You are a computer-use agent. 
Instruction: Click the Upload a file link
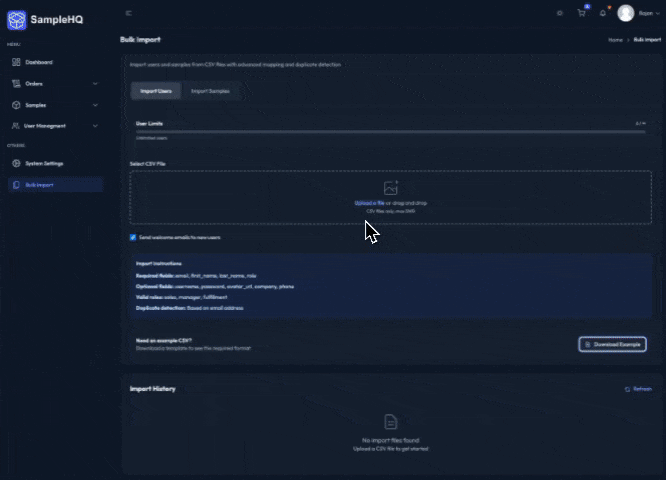click(369, 203)
